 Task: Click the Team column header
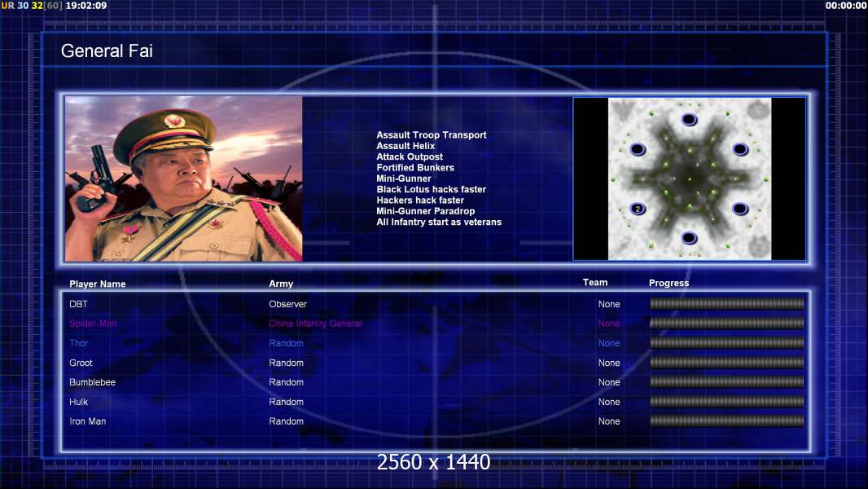[x=595, y=283]
